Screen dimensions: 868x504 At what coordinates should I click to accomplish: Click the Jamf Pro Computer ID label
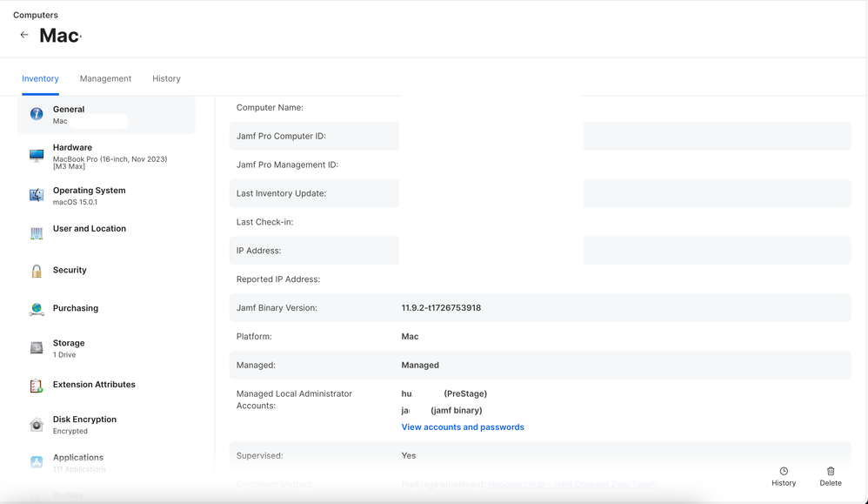tap(281, 137)
